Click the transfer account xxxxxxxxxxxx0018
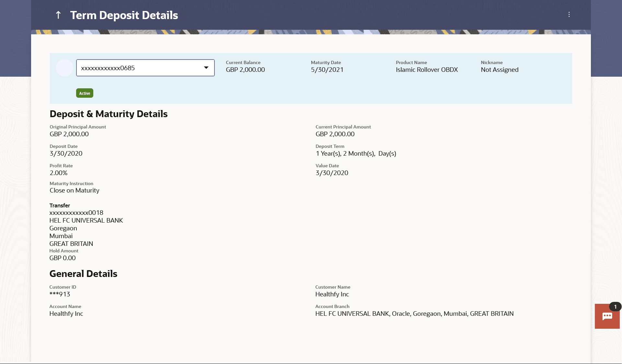This screenshot has height=364, width=622. coord(76,213)
